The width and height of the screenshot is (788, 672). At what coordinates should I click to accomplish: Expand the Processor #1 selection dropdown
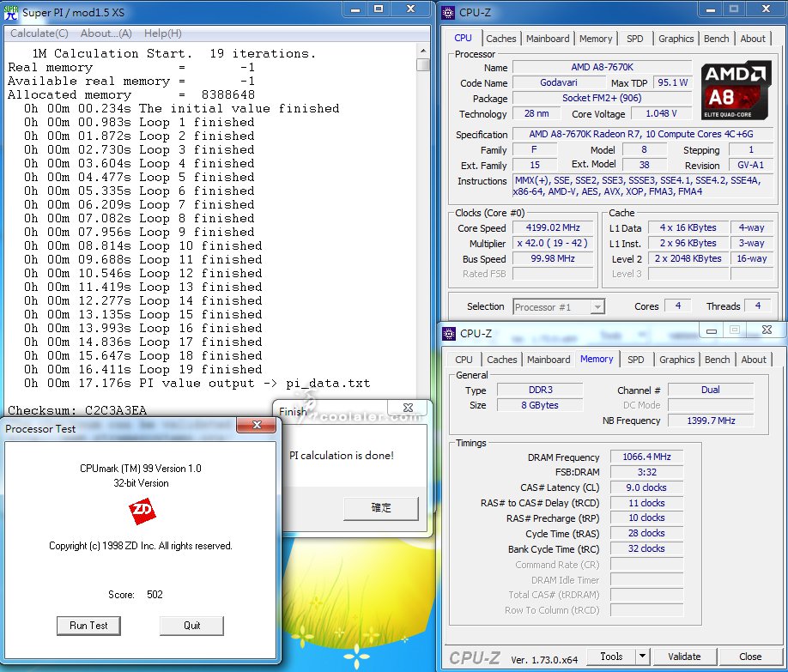(x=597, y=306)
